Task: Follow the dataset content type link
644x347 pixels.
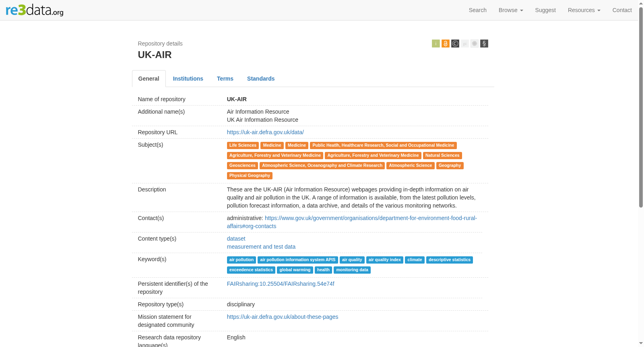Action: 236,239
